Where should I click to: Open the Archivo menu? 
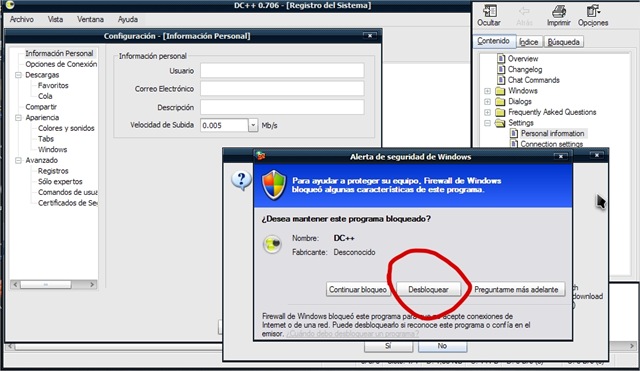click(22, 19)
